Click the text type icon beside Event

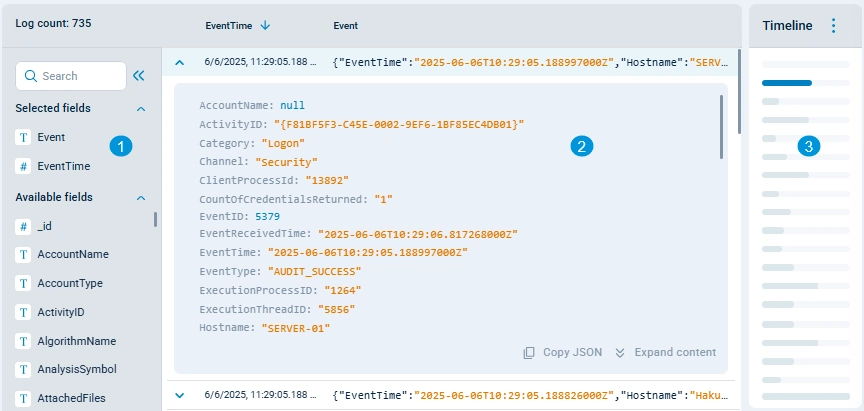point(23,138)
